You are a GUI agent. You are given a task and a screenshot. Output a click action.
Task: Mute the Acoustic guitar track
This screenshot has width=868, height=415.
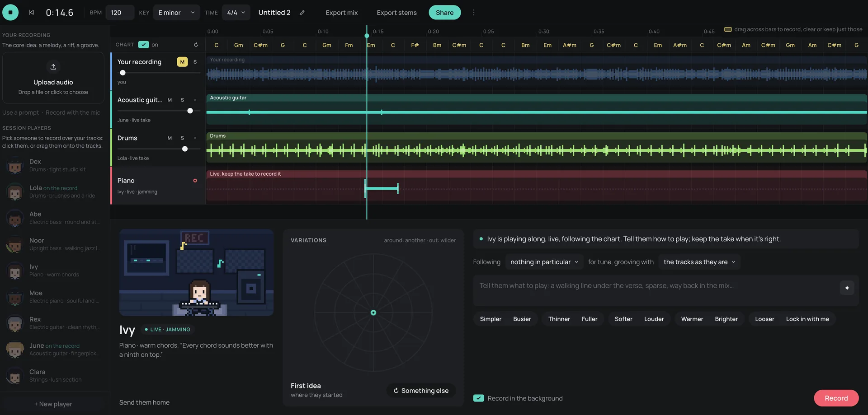(x=170, y=100)
